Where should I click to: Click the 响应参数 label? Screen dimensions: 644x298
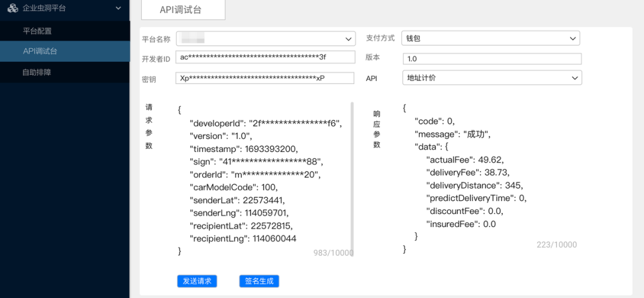[377, 129]
